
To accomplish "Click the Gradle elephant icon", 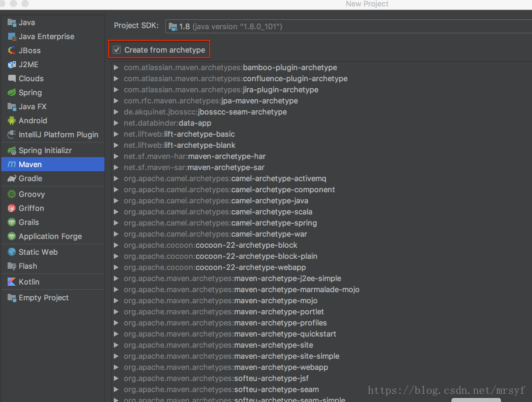I will [12, 179].
